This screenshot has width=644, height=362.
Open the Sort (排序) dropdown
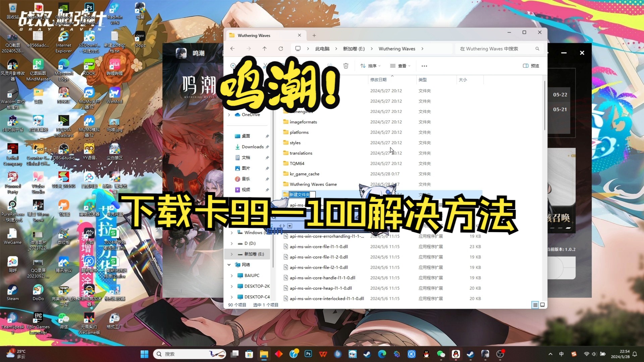(x=370, y=66)
